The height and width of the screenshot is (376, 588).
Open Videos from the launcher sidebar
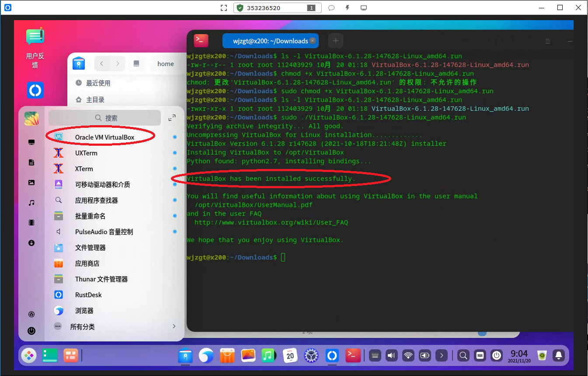tap(31, 223)
